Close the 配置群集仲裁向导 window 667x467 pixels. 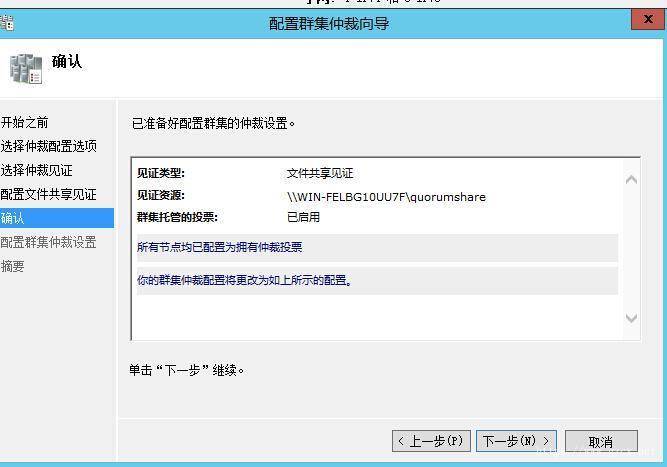pyautogui.click(x=647, y=19)
